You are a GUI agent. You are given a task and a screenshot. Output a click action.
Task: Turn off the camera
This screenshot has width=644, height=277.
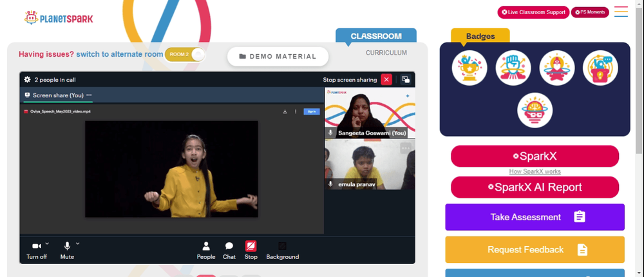[x=37, y=251]
